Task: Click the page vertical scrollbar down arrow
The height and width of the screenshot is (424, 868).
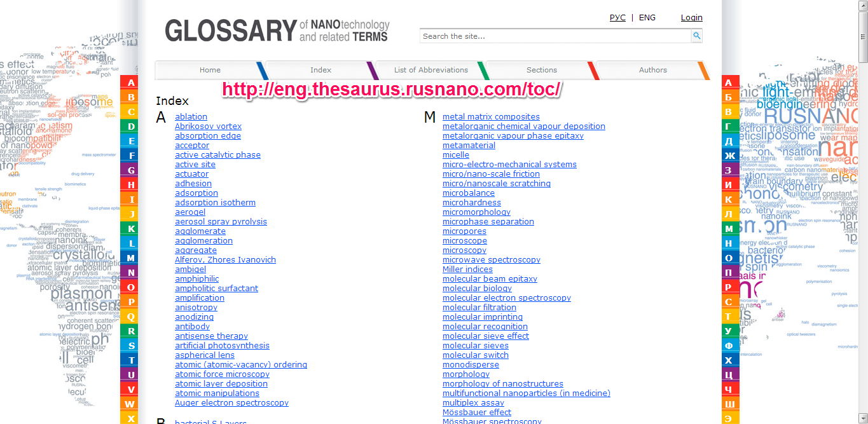Action: point(862,419)
